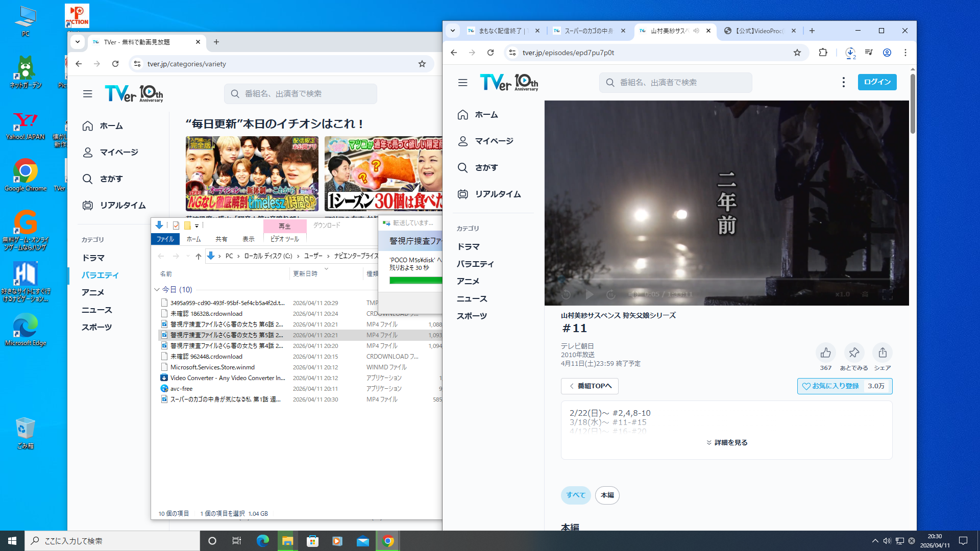980x551 pixels.
Task: Click New Folder icon in Explorer quick access toolbar
Action: 187,226
